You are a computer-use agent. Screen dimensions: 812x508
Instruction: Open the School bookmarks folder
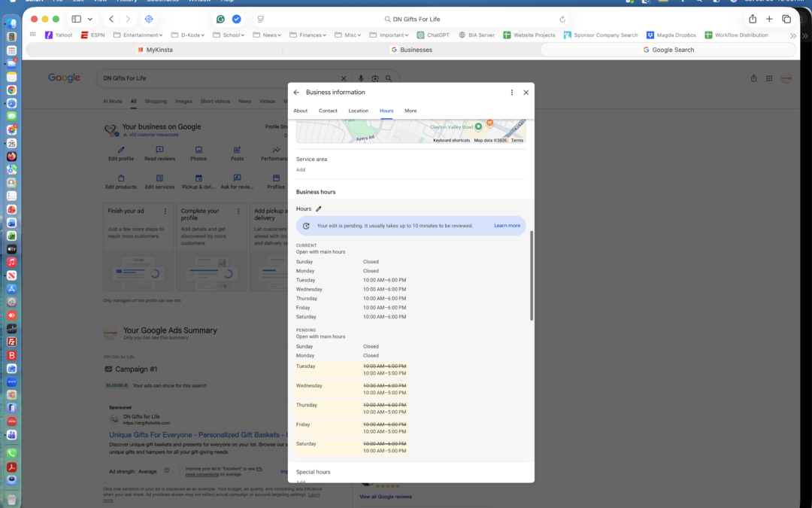tap(229, 35)
